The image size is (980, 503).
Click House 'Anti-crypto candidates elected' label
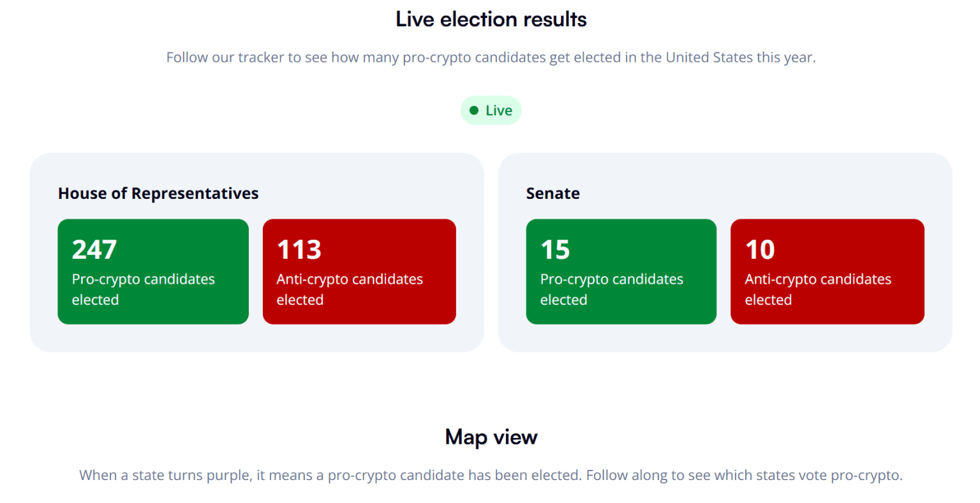point(349,289)
